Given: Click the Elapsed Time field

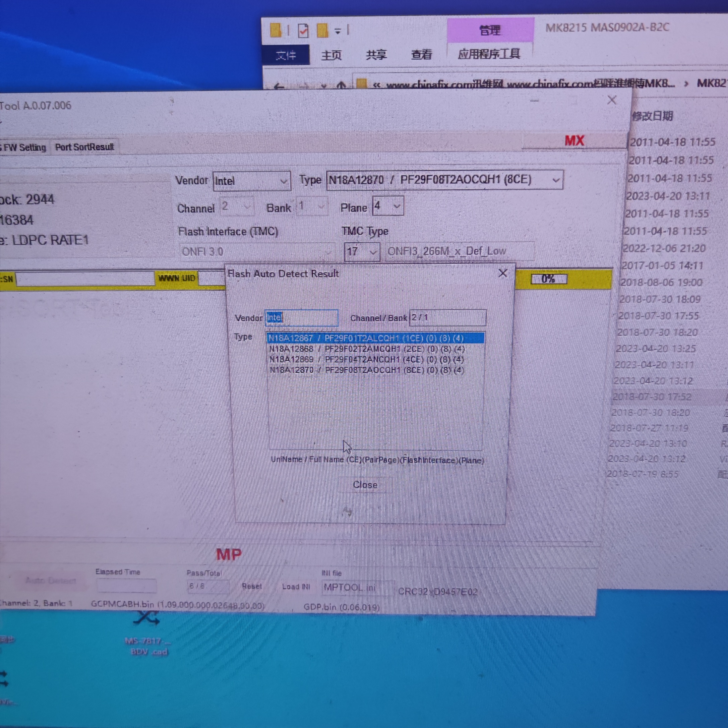Looking at the screenshot, I should [x=127, y=585].
